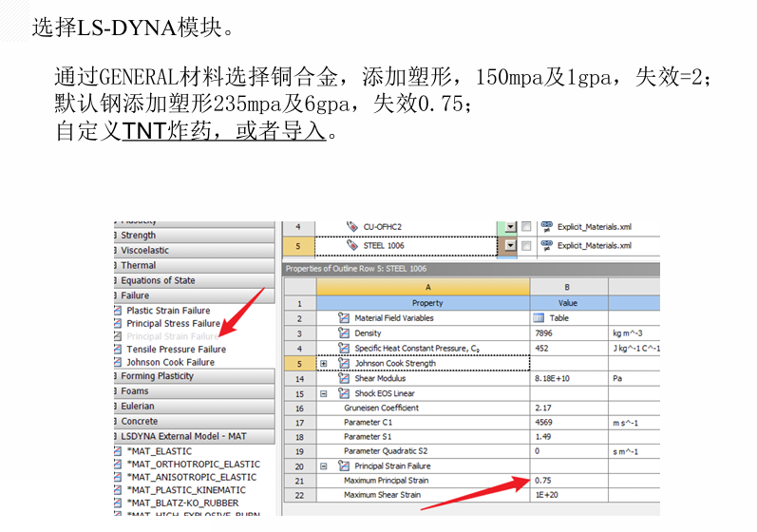This screenshot has width=757, height=532.
Task: Open the dropdown arrow in the CU-OFHC2 row
Action: click(511, 226)
